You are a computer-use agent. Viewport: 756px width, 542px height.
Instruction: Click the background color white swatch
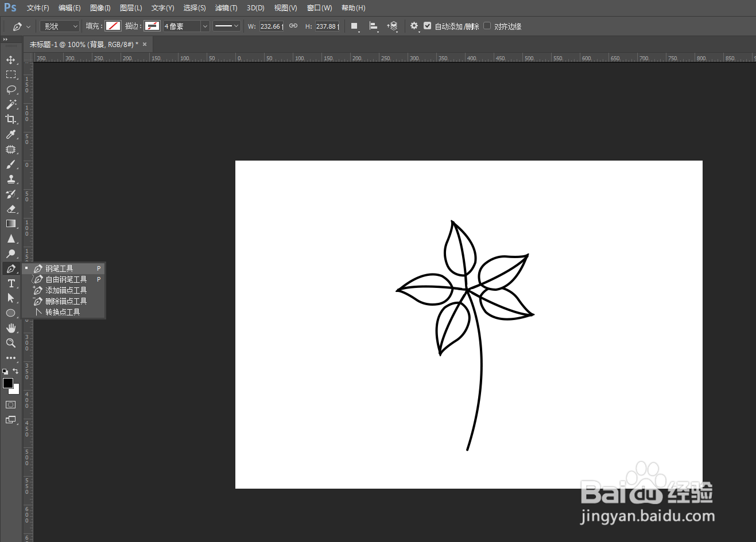click(x=16, y=391)
